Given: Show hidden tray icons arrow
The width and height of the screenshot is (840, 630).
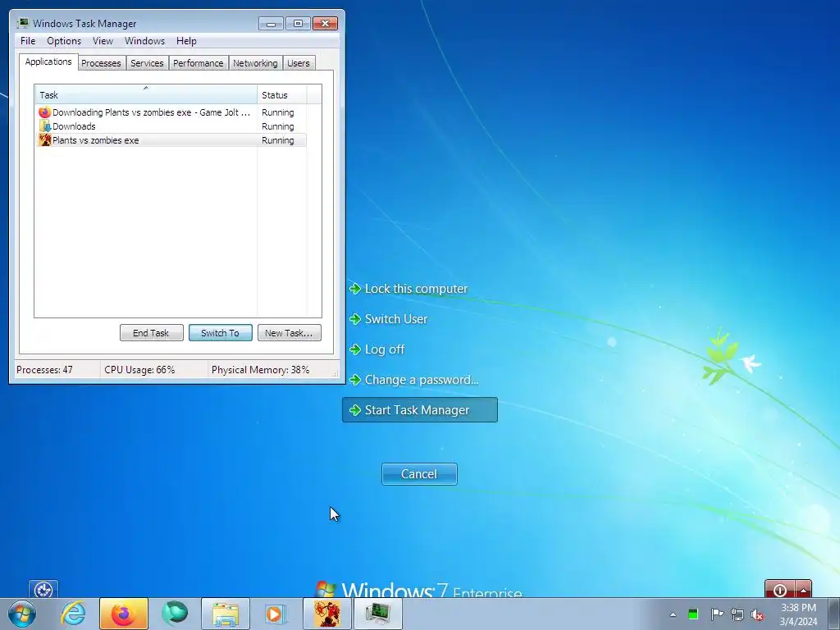Looking at the screenshot, I should (673, 614).
